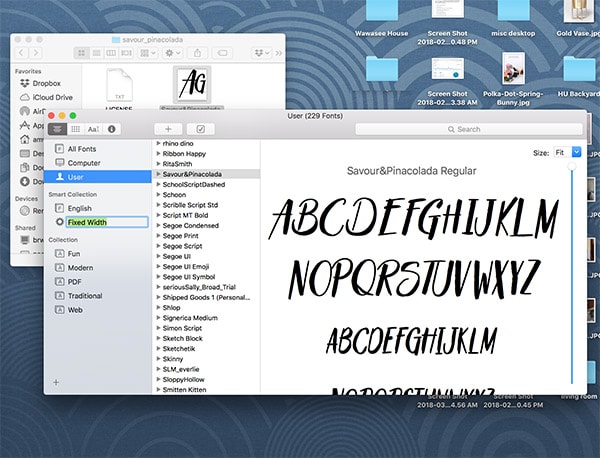
Task: Select the Sketchetik font
Action: (206, 349)
